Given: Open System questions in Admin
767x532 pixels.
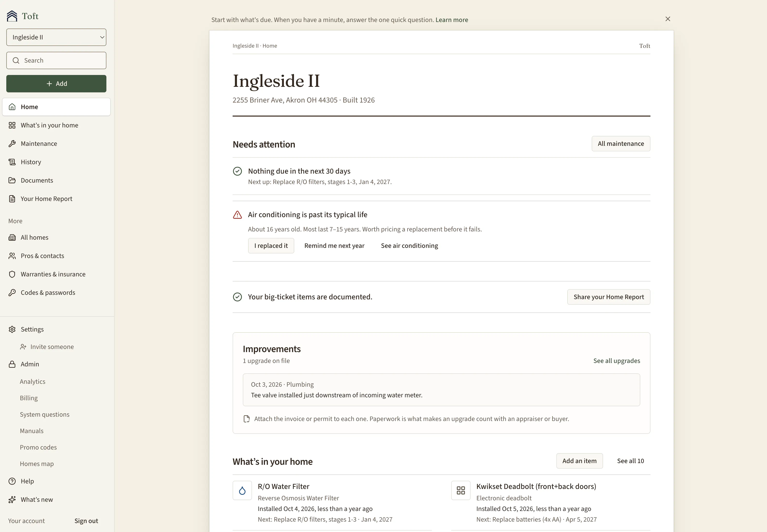Looking at the screenshot, I should point(45,414).
